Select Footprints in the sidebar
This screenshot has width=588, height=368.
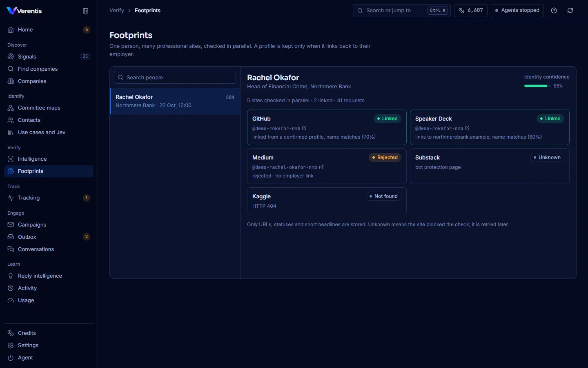[49, 171]
